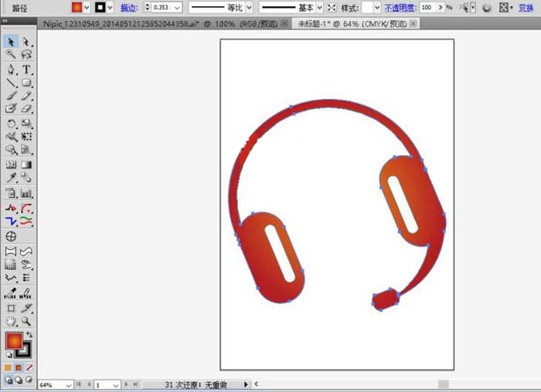The width and height of the screenshot is (541, 392).
Task: Reset to default fill and stroke
Action: pyautogui.click(x=9, y=355)
